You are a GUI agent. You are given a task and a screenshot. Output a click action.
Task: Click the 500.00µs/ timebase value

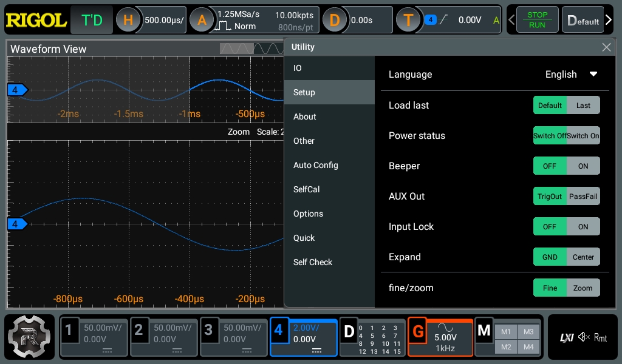tap(164, 20)
